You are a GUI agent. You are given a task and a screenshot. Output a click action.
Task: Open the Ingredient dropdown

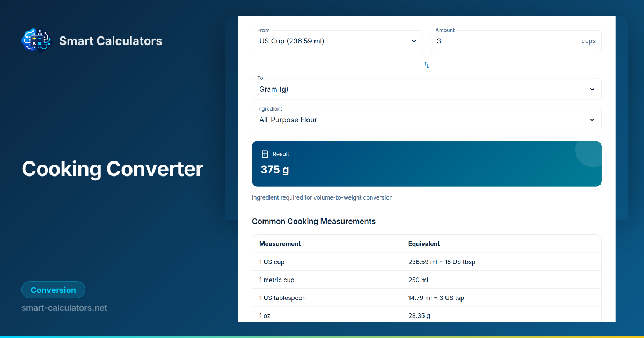point(427,120)
